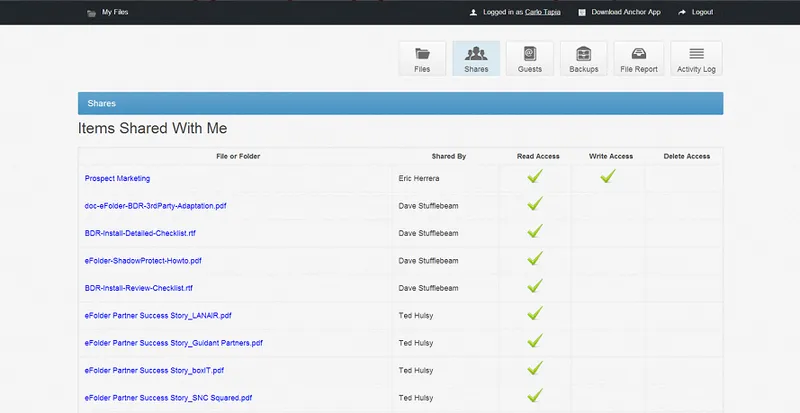The height and width of the screenshot is (413, 800).
Task: Open BDR-Install-Review-Checklist.rtf file
Action: [139, 288]
